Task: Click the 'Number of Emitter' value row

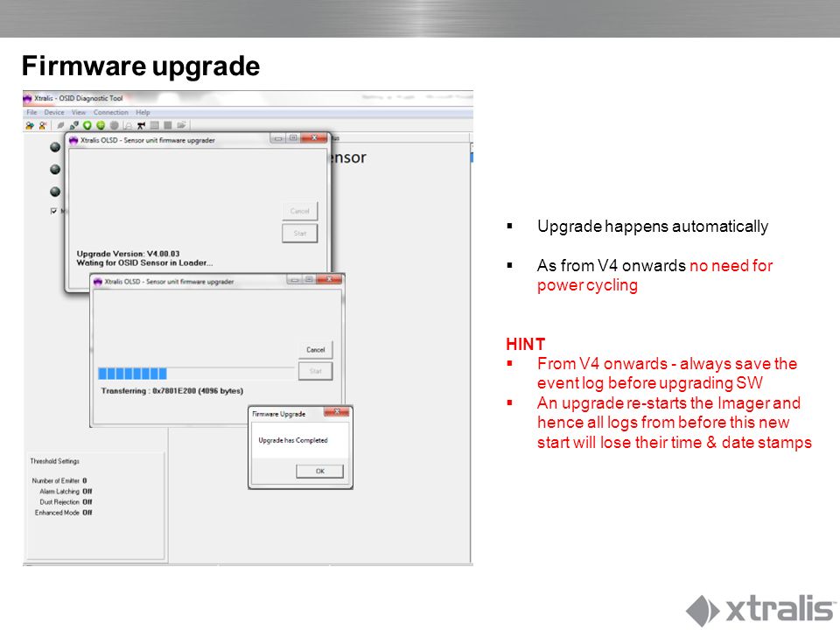Action: pos(59,481)
